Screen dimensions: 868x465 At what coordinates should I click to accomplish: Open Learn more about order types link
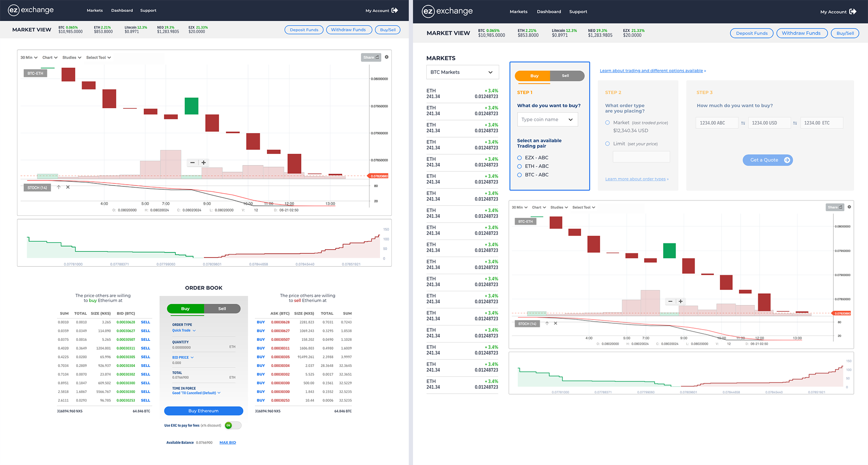click(637, 179)
